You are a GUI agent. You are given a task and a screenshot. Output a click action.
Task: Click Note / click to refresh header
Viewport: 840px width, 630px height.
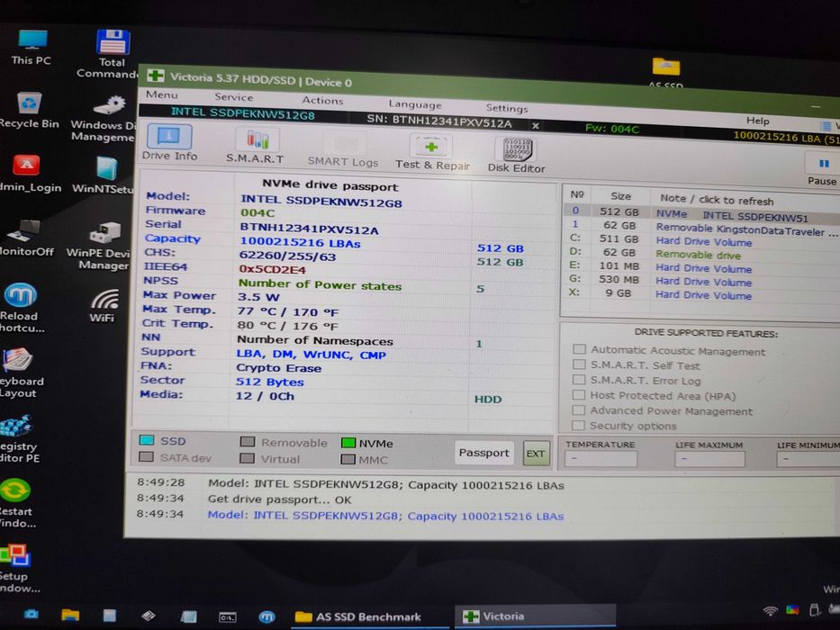[x=717, y=200]
